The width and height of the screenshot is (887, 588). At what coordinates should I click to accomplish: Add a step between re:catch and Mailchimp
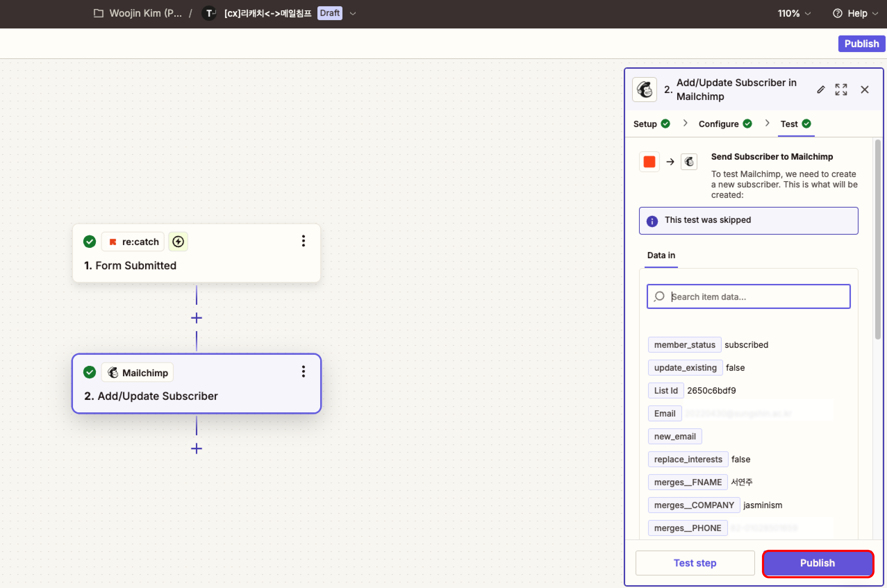pyautogui.click(x=196, y=318)
